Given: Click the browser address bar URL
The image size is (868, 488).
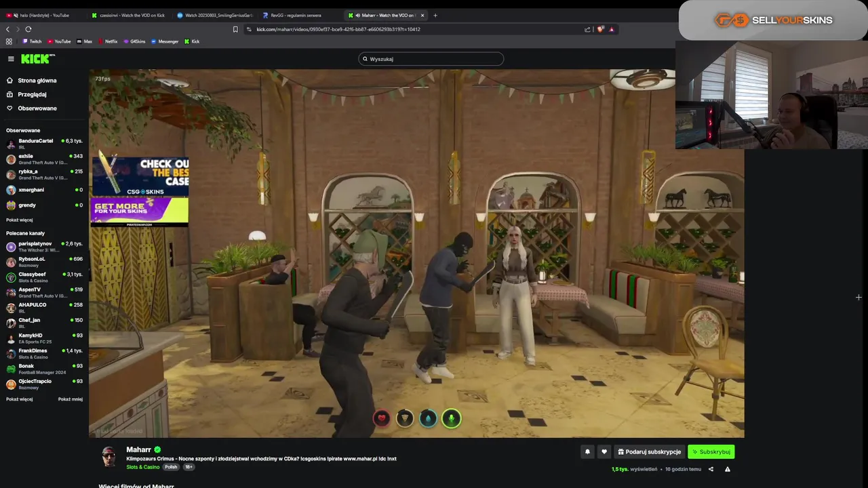Looking at the screenshot, I should (338, 29).
